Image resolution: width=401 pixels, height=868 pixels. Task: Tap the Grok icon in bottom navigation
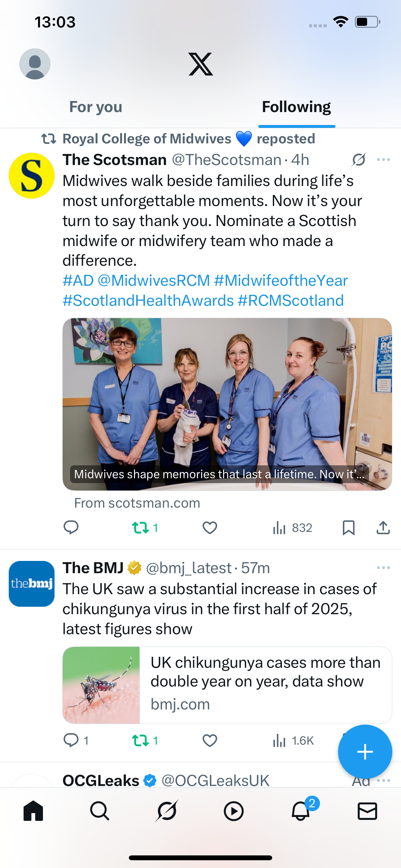(x=167, y=811)
